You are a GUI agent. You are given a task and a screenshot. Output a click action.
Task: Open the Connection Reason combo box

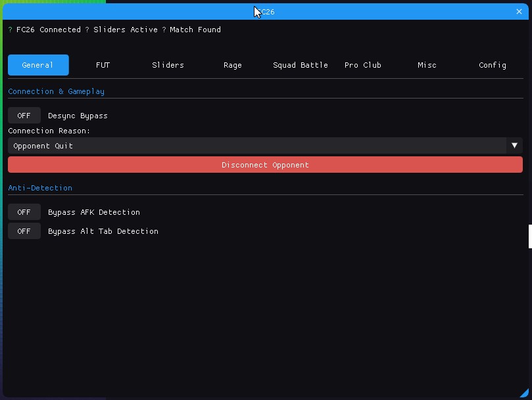(x=256, y=146)
